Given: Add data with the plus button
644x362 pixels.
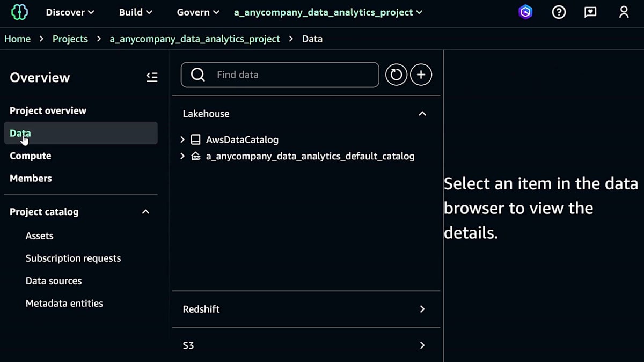Looking at the screenshot, I should 421,75.
